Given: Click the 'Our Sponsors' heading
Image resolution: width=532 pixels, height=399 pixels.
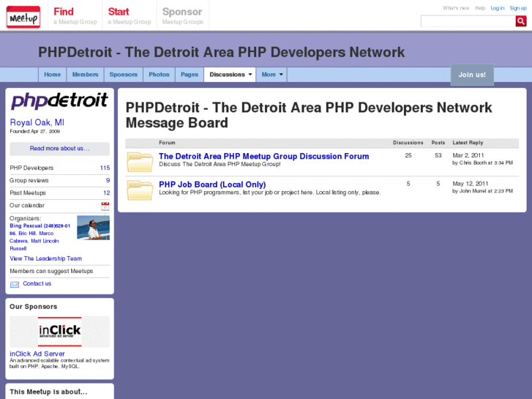Looking at the screenshot, I should [33, 306].
